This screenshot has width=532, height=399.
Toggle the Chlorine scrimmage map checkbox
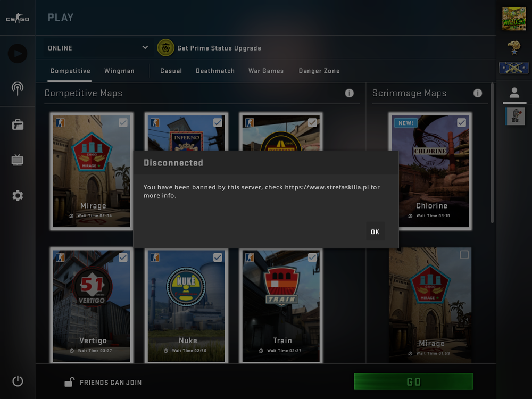click(x=461, y=122)
